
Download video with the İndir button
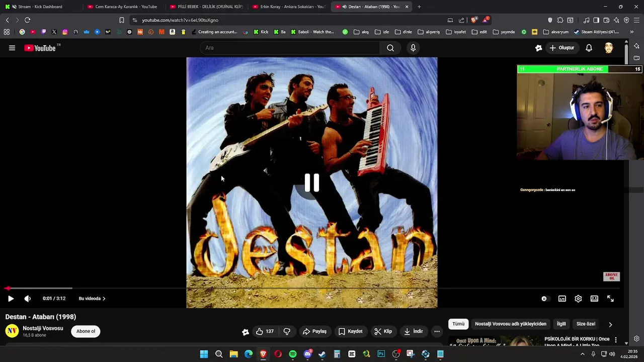coord(413,331)
